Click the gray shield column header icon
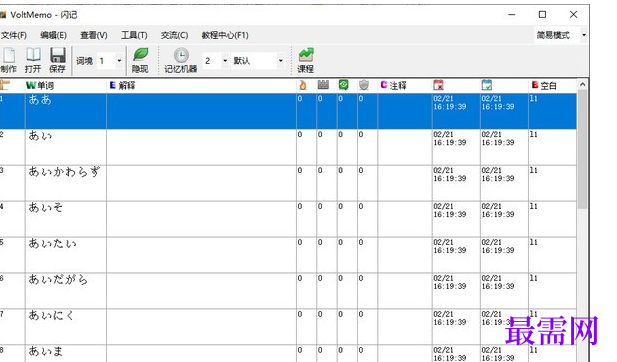The height and width of the screenshot is (362, 617). click(x=364, y=85)
